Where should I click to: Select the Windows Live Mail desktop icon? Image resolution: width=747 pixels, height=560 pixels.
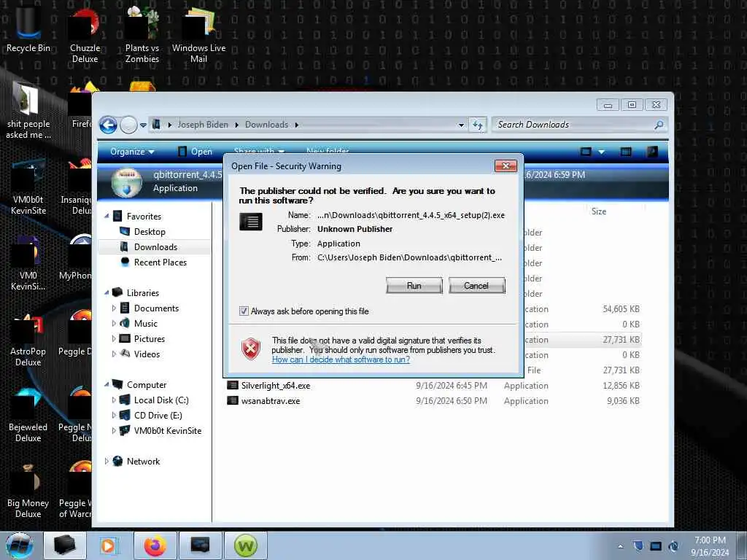(x=198, y=36)
